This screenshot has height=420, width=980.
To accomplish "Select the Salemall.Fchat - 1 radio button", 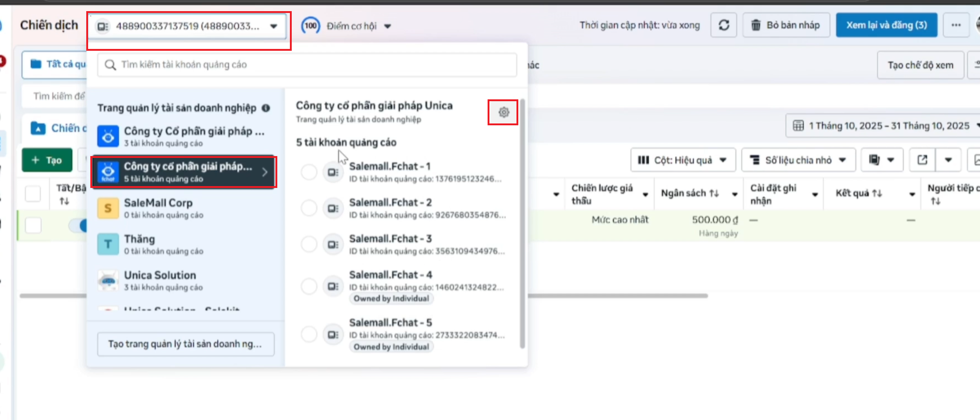I will tap(308, 172).
